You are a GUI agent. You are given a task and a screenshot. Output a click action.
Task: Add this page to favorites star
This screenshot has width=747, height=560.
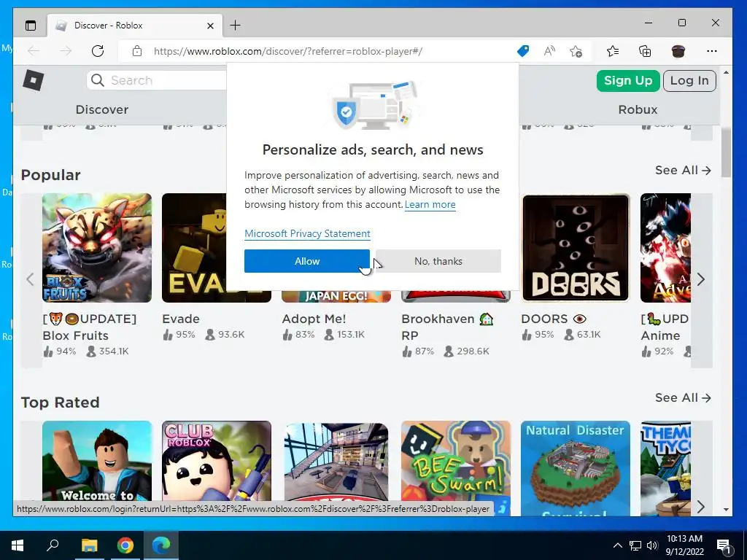[576, 51]
